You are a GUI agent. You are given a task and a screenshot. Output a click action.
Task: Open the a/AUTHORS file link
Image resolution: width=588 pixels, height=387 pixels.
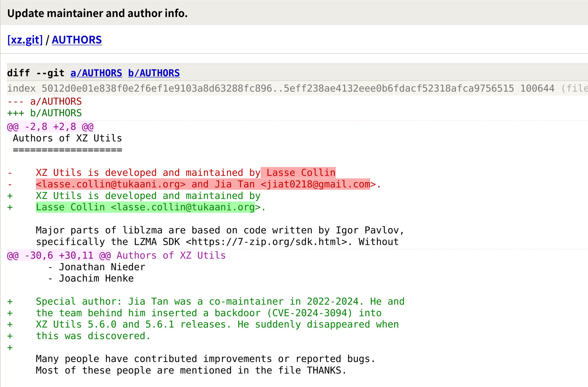[x=96, y=73]
